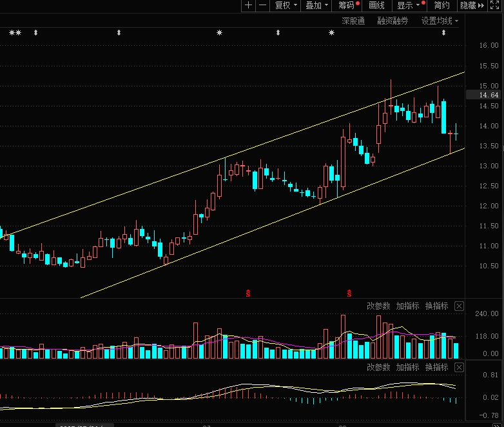Screen dimensions: 504x427
Task: Activate the 画线 drawing tool
Action: point(376,5)
